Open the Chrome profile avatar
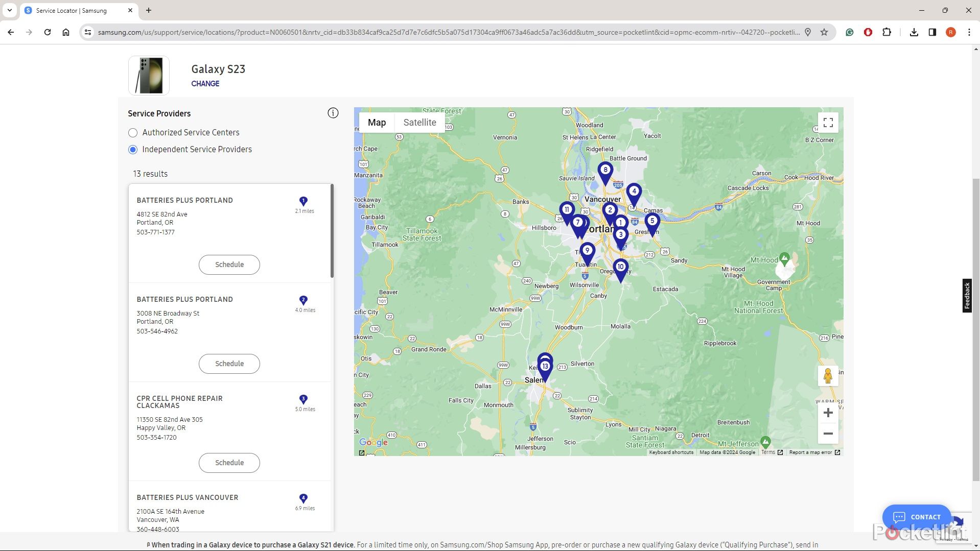980x551 pixels. 951,32
